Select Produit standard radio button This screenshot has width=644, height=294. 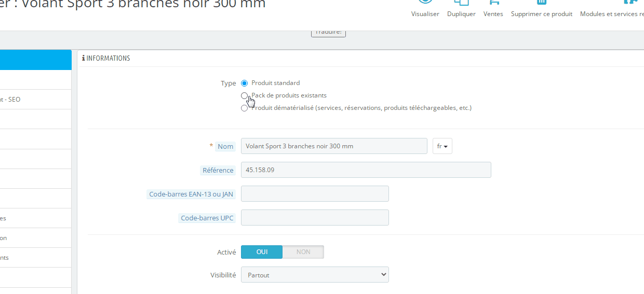tap(245, 83)
